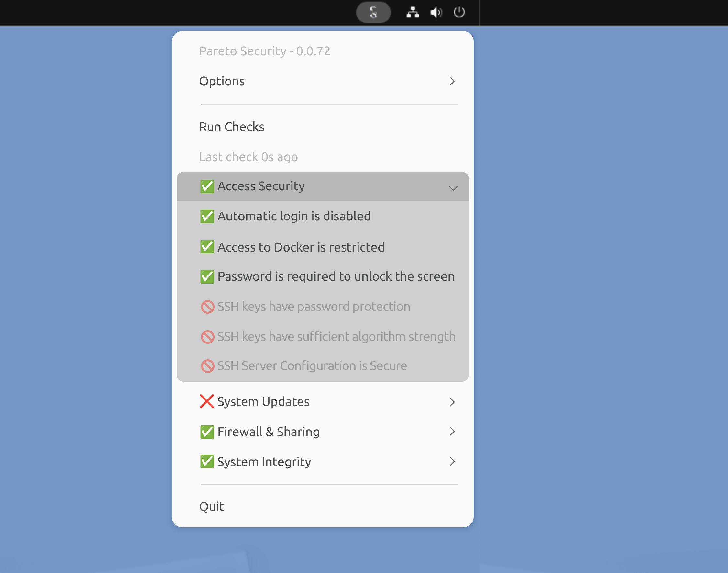The image size is (728, 573).
Task: Expand the Options submenu
Action: tap(452, 81)
